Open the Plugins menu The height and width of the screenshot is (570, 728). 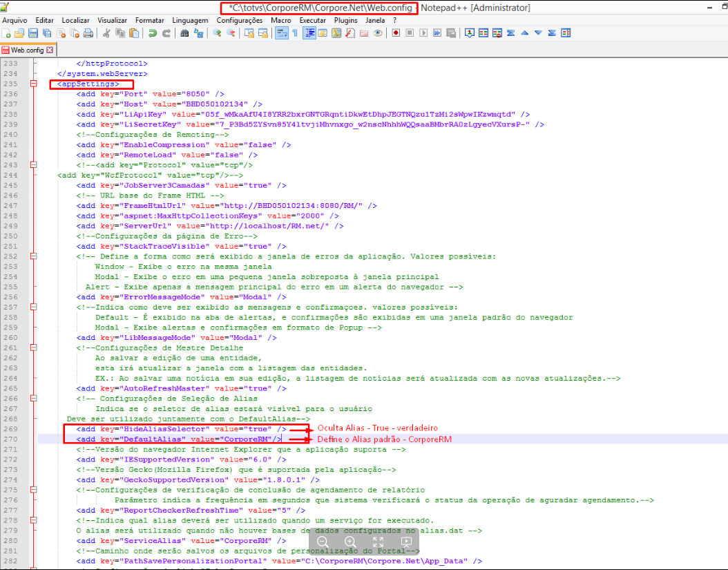click(346, 21)
